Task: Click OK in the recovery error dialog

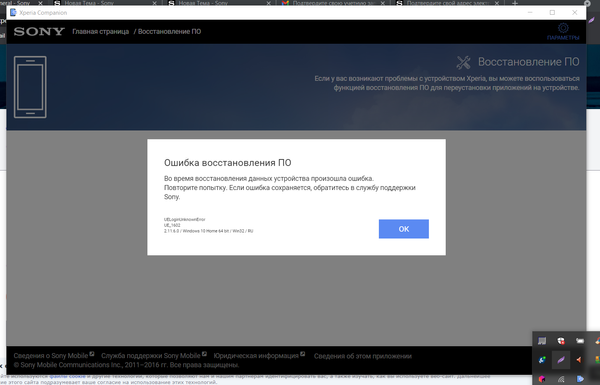Action: tap(404, 229)
